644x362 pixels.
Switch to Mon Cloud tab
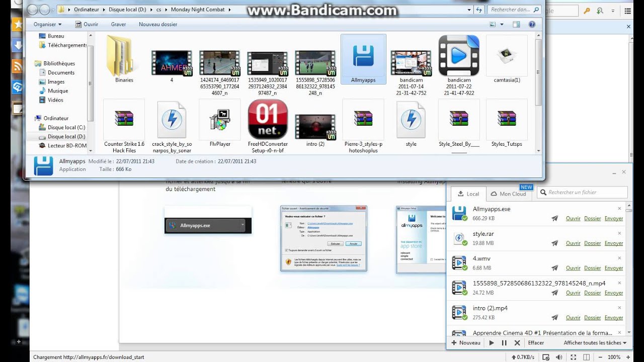click(508, 194)
